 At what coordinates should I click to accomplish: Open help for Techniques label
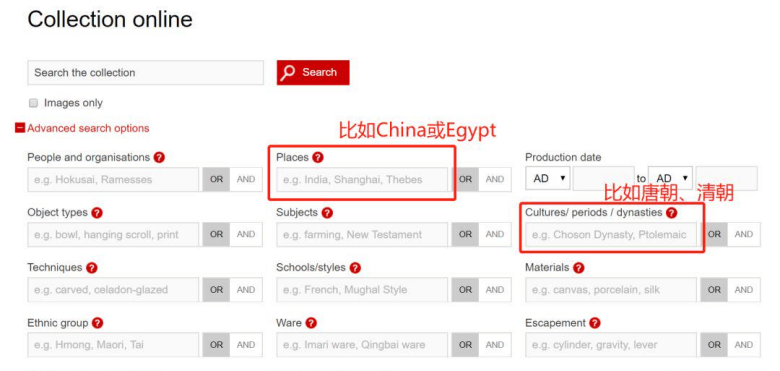[x=92, y=268]
